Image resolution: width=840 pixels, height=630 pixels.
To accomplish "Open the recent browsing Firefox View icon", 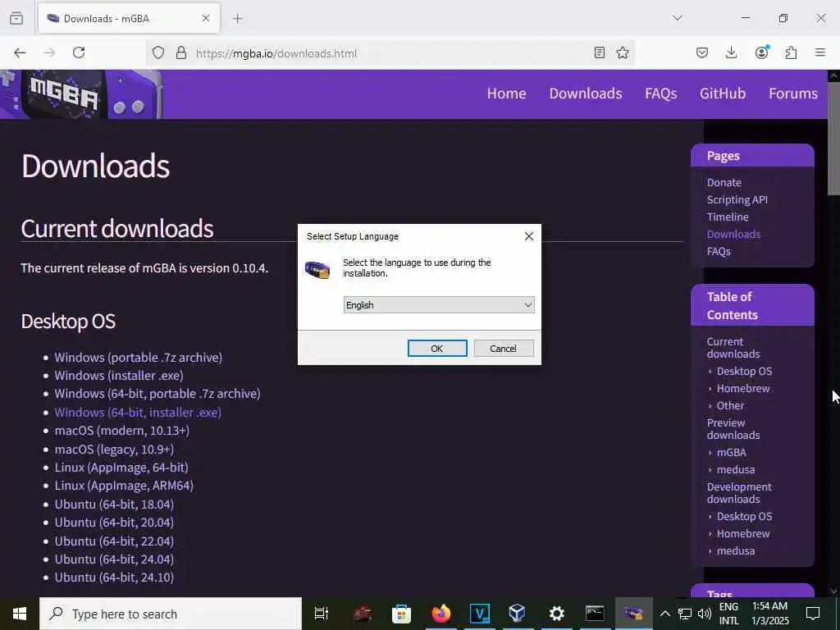I will click(16, 18).
